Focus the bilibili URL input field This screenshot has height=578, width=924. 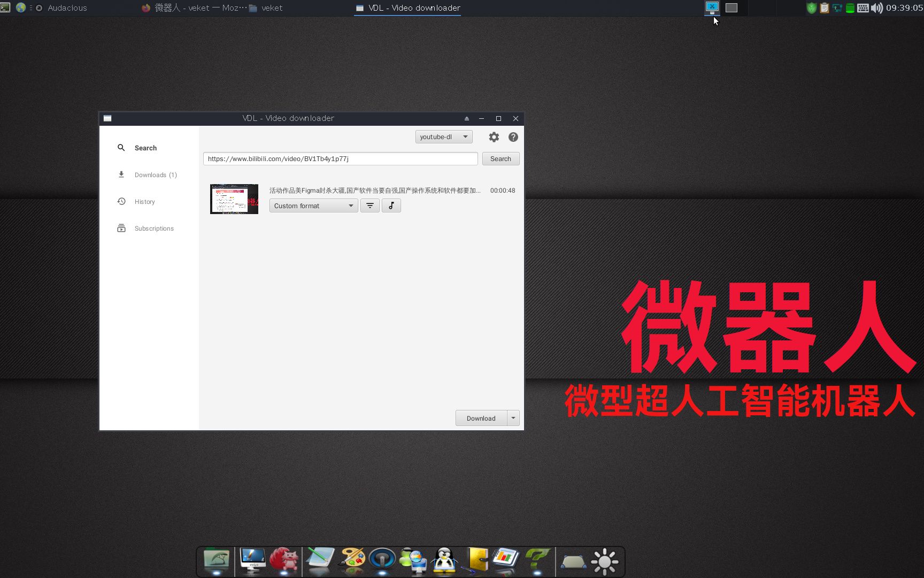point(340,158)
